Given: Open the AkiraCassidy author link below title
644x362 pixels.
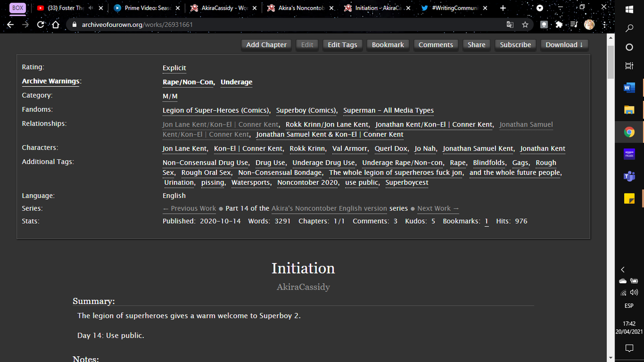Looking at the screenshot, I should pyautogui.click(x=303, y=287).
